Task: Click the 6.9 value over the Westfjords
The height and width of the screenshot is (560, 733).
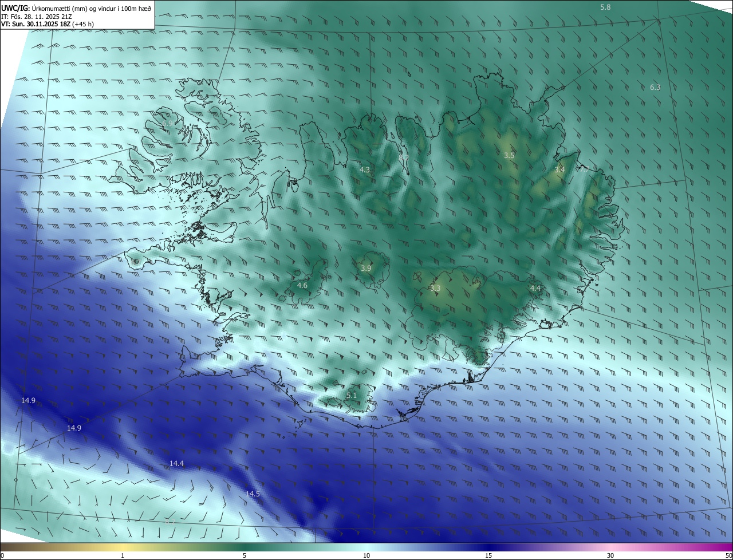Action: tap(167, 124)
